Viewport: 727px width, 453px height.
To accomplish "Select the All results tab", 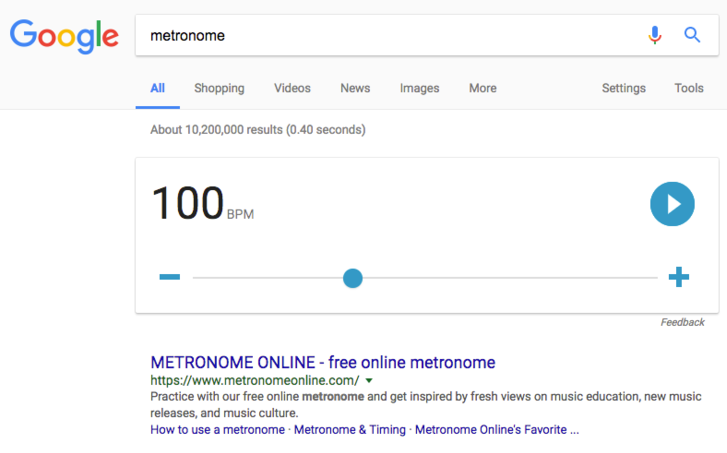I will click(157, 88).
